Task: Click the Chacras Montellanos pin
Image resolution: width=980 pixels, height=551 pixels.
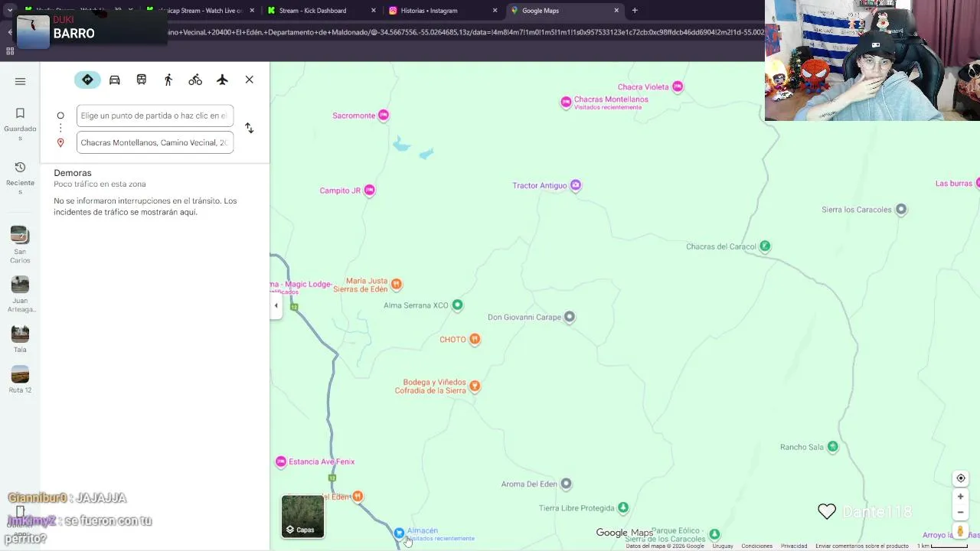Action: [x=566, y=102]
